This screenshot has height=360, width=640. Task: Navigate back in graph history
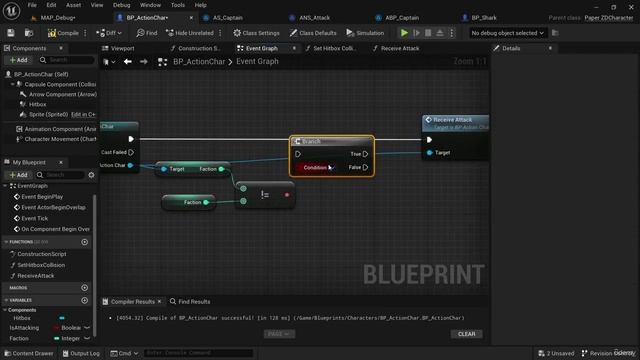(x=128, y=62)
